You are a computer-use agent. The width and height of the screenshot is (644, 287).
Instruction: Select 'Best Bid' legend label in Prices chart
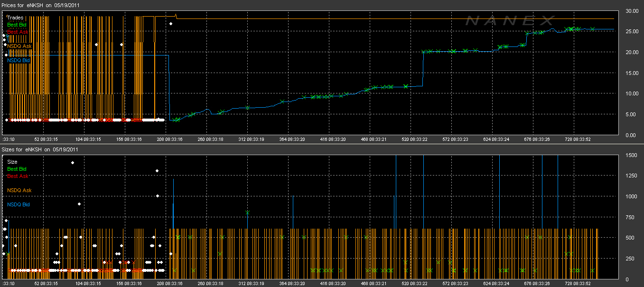coord(17,25)
